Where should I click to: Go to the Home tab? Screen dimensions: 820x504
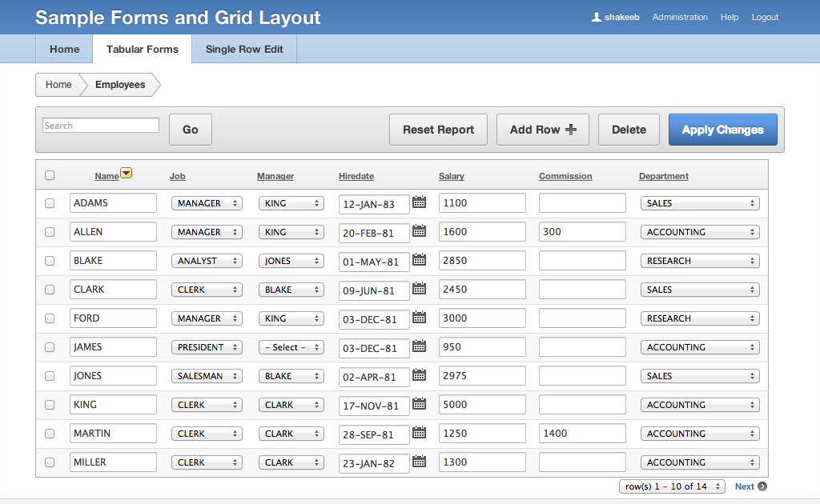64,49
